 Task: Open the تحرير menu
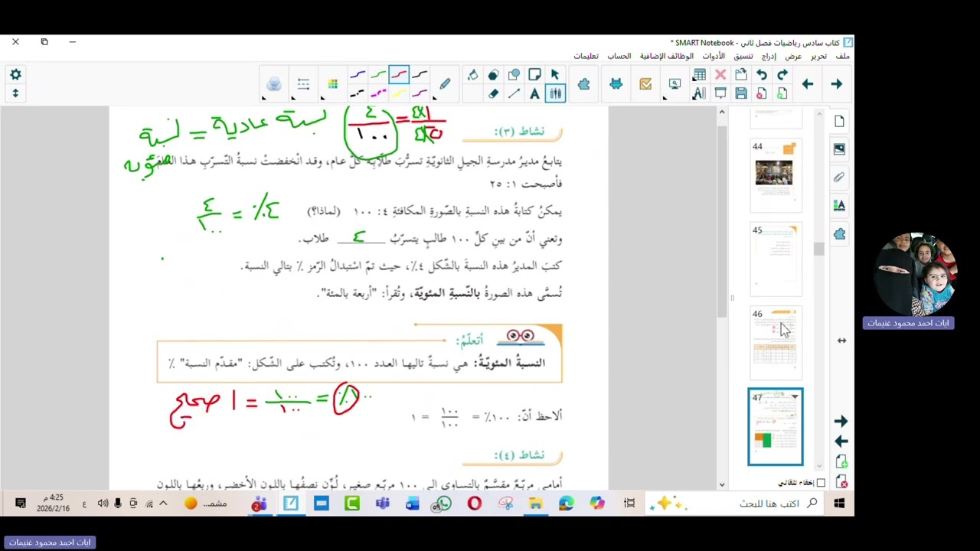[x=818, y=56]
